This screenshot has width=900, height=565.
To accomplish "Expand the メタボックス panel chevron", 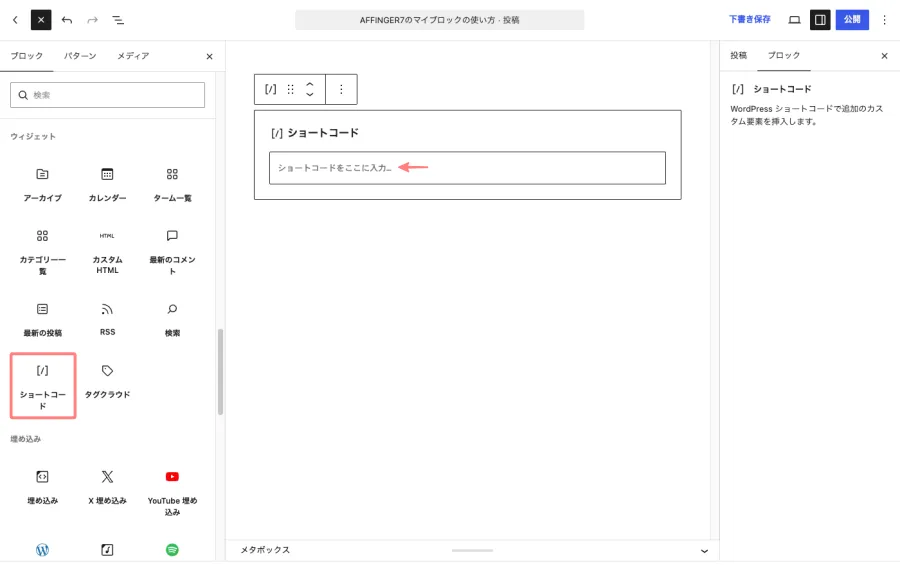I will coord(704,551).
